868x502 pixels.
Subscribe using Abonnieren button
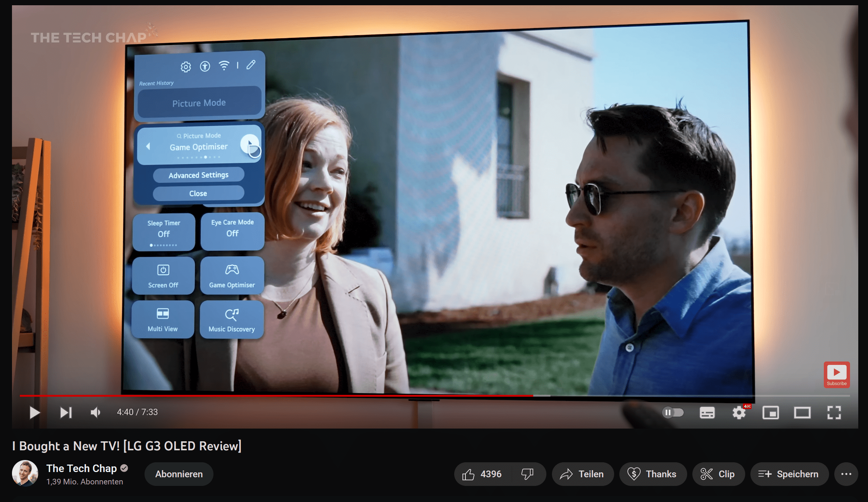click(x=179, y=474)
